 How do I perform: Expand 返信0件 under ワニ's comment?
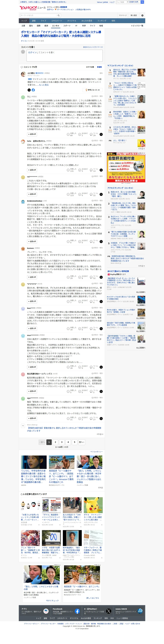(x=32, y=134)
